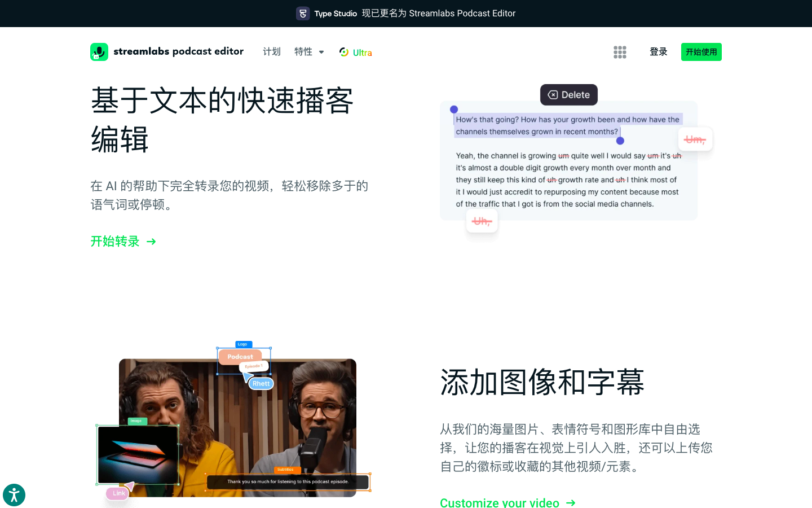Screen dimensions: 812x508
Task: Open the accessibility widget icon
Action: [14, 495]
